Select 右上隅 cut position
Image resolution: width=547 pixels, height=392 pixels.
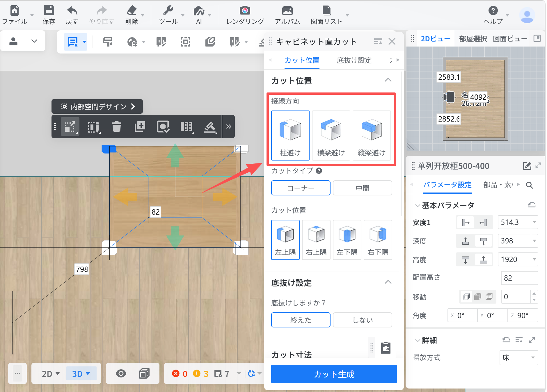click(316, 240)
